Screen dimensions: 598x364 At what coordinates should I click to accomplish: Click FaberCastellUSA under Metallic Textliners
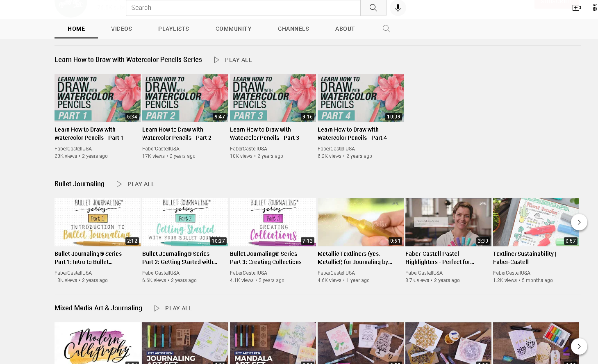click(336, 273)
